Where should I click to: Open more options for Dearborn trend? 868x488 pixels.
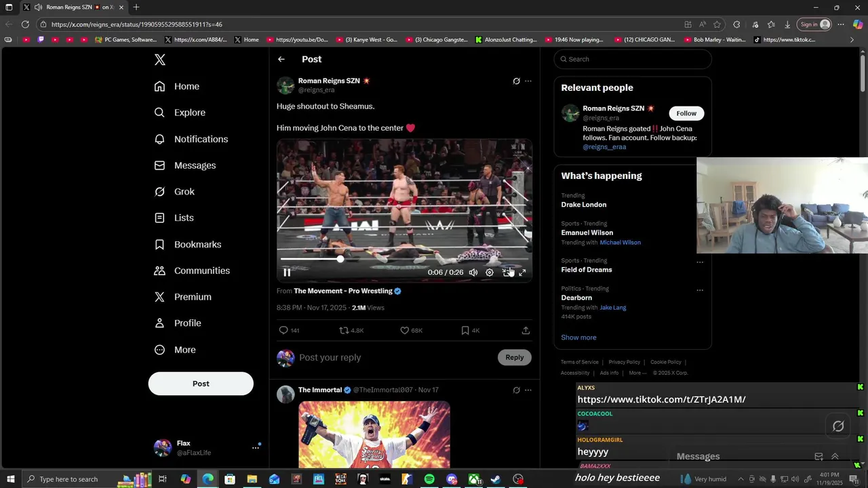click(700, 290)
